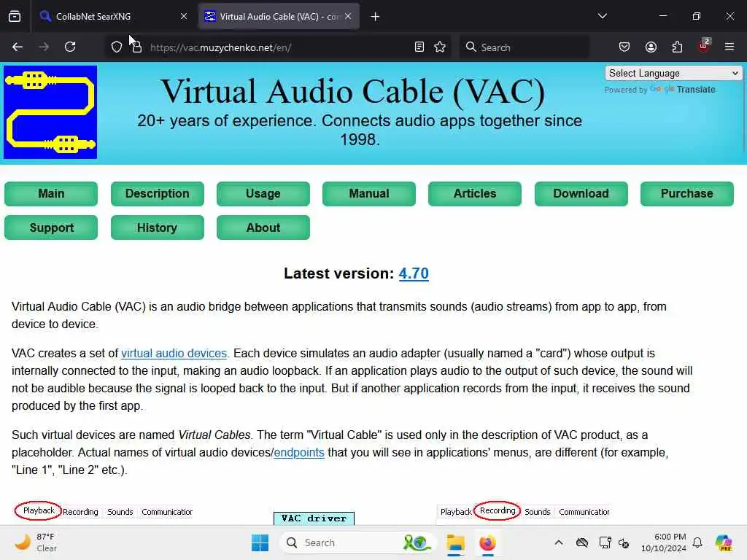
Task: Click the muted volume tray icon
Action: 624,542
